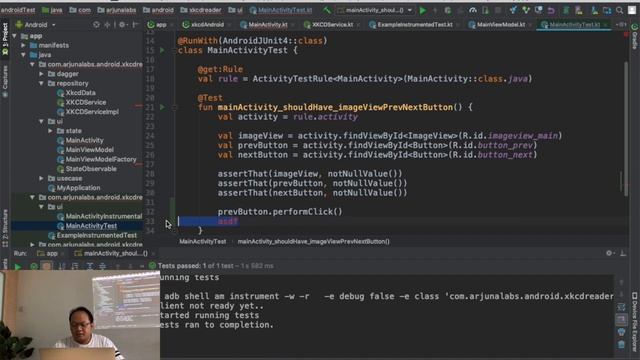Screen dimensions: 640x360
Task: Hide the Project panel icon
Action: (135, 24)
